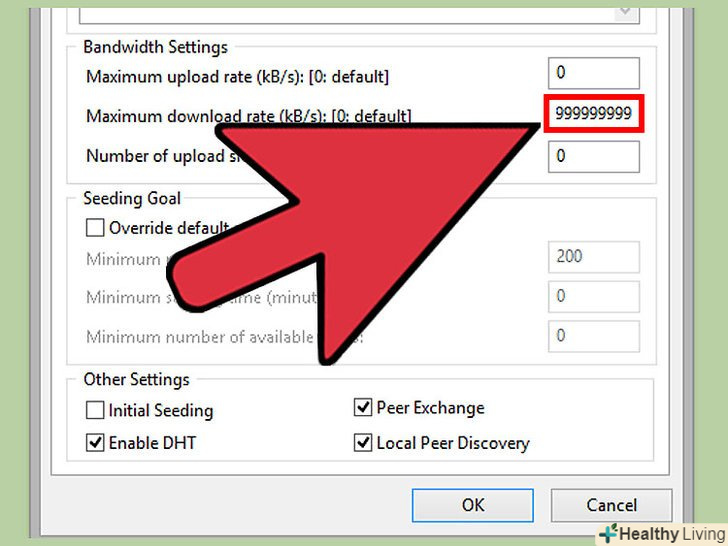728x546 pixels.
Task: Click the Maximum upload rate label text
Action: [x=238, y=77]
